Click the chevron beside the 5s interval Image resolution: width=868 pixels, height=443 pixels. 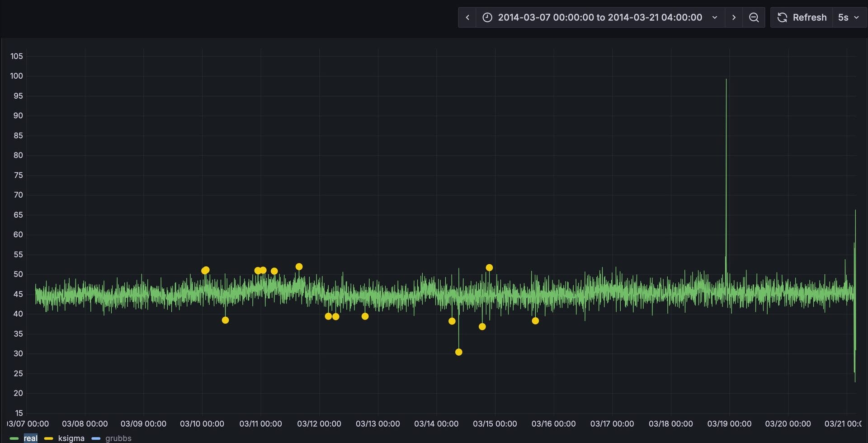(x=856, y=18)
